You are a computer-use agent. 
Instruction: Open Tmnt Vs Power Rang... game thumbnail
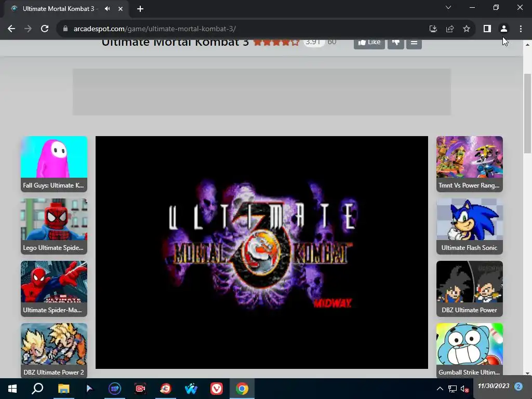[x=470, y=164]
